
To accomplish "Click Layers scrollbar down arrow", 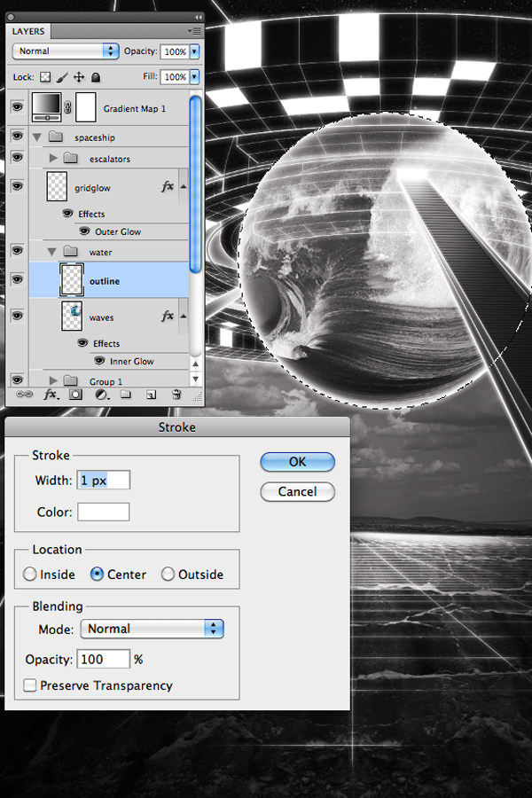I will point(195,379).
